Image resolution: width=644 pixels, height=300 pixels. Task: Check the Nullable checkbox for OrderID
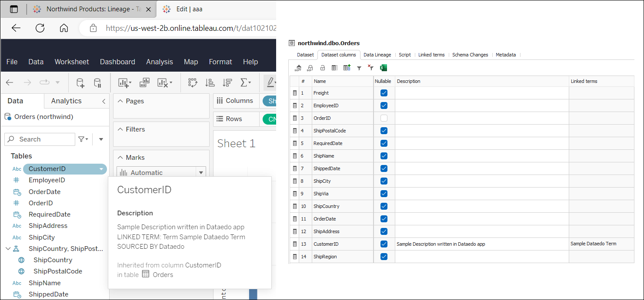tap(384, 118)
